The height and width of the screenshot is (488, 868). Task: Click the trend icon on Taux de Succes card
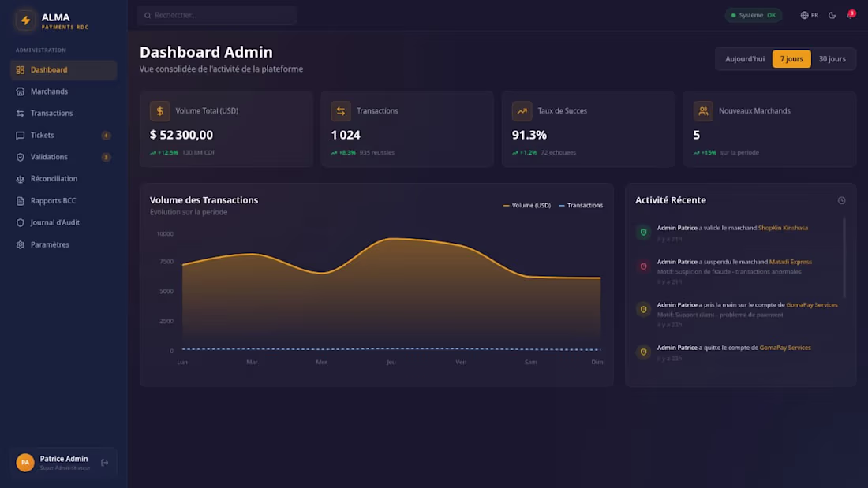(x=522, y=111)
